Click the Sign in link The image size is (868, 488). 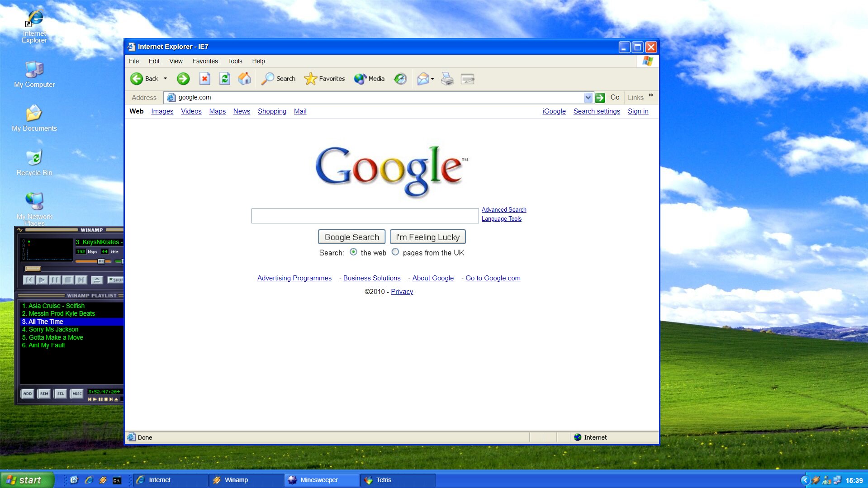(638, 111)
